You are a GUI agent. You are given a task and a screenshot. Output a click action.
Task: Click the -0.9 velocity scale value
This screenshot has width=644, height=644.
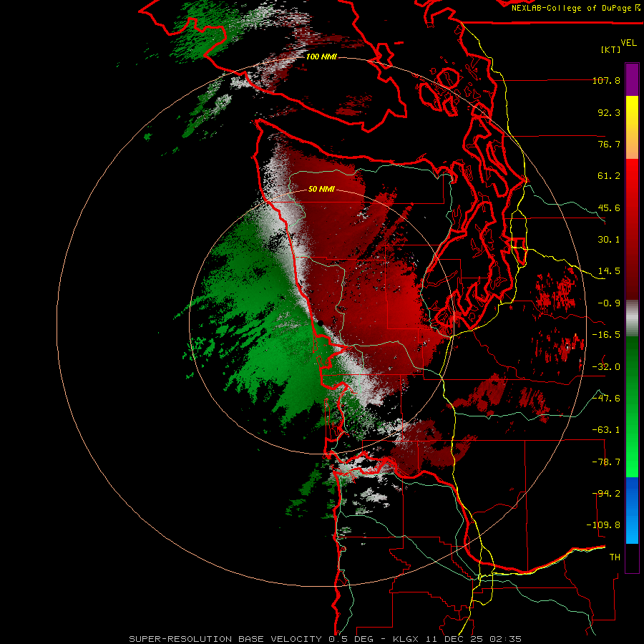coord(609,303)
